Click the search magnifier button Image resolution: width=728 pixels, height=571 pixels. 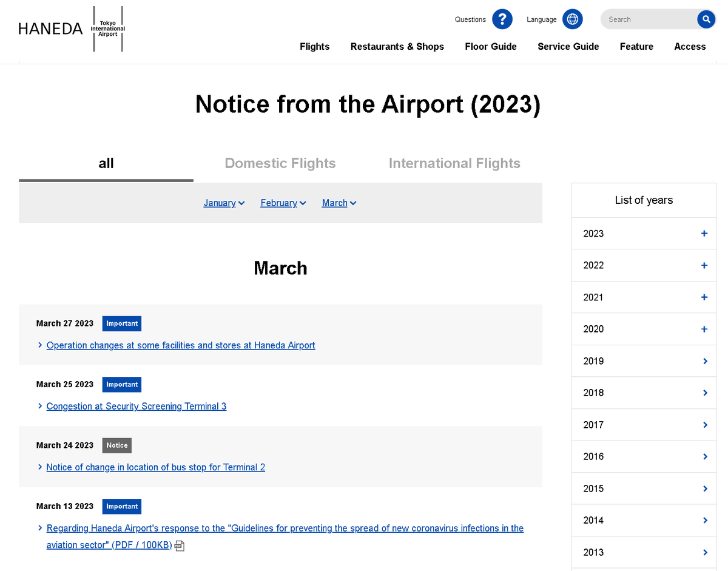706,19
